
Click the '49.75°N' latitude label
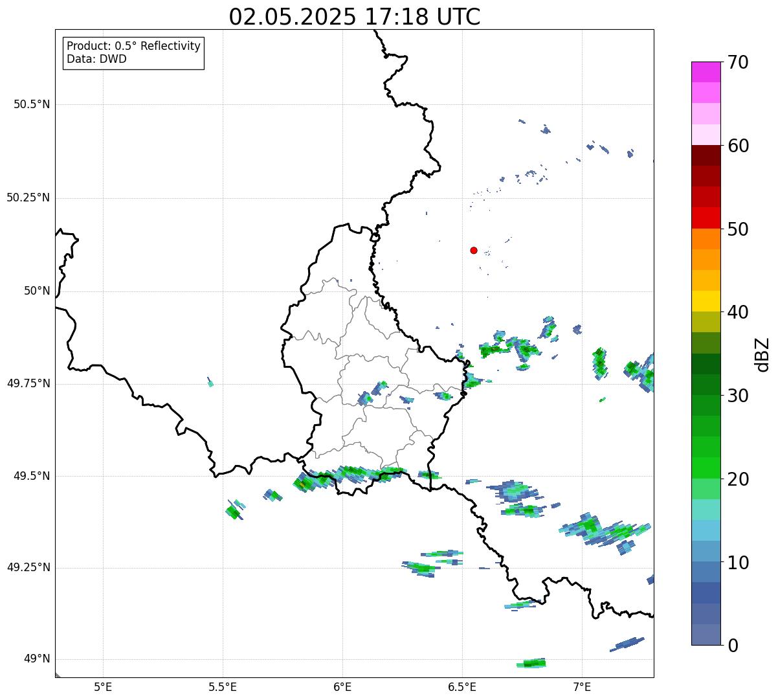(28, 383)
